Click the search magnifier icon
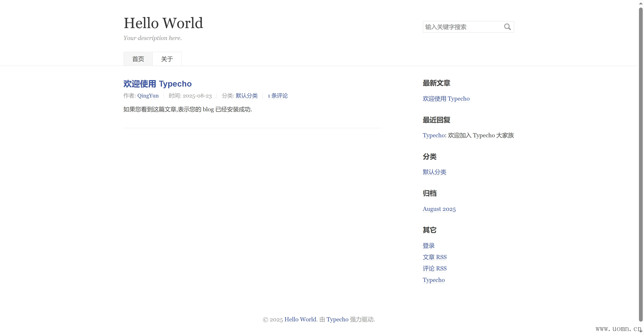 click(507, 27)
